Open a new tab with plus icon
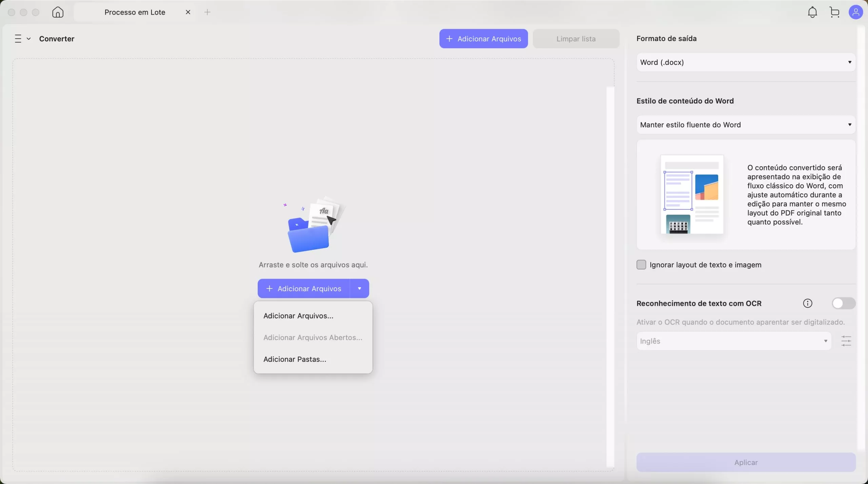 tap(208, 12)
